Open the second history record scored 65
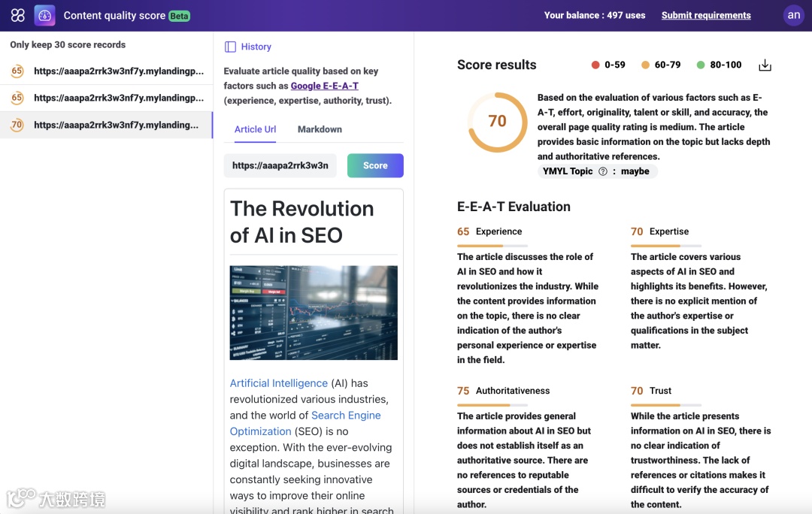Viewport: 812px width, 514px height. [106, 98]
